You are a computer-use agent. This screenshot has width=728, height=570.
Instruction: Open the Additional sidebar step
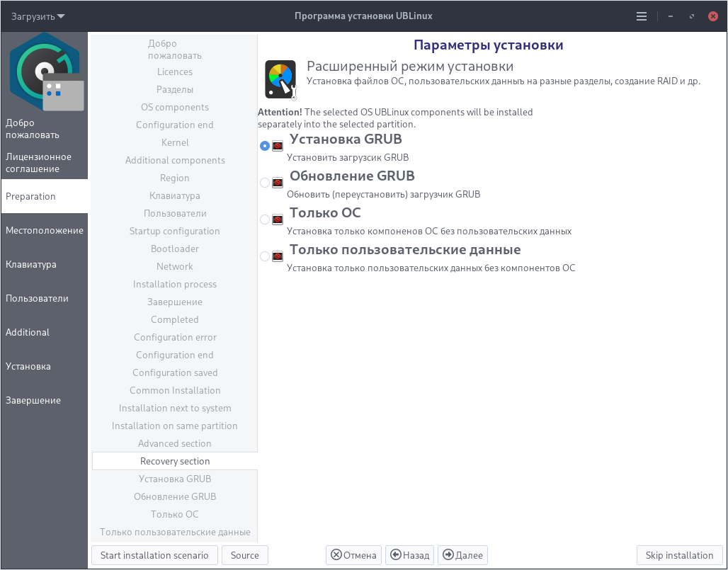pos(44,332)
